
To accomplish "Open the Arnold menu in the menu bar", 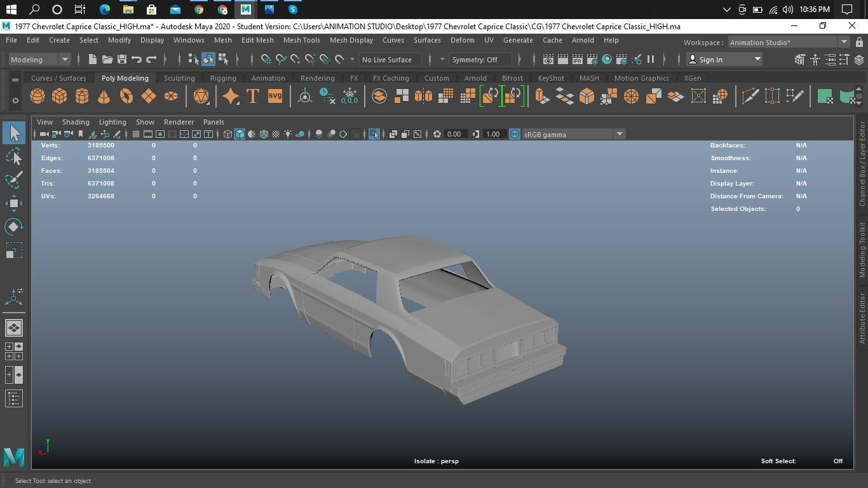I will [583, 40].
